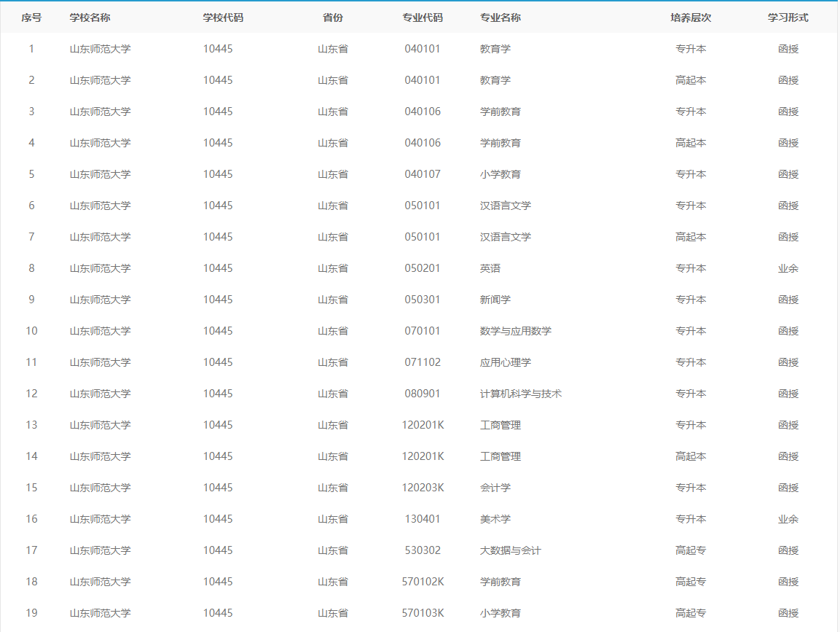Click major code 530302
The image size is (840, 632).
423,550
